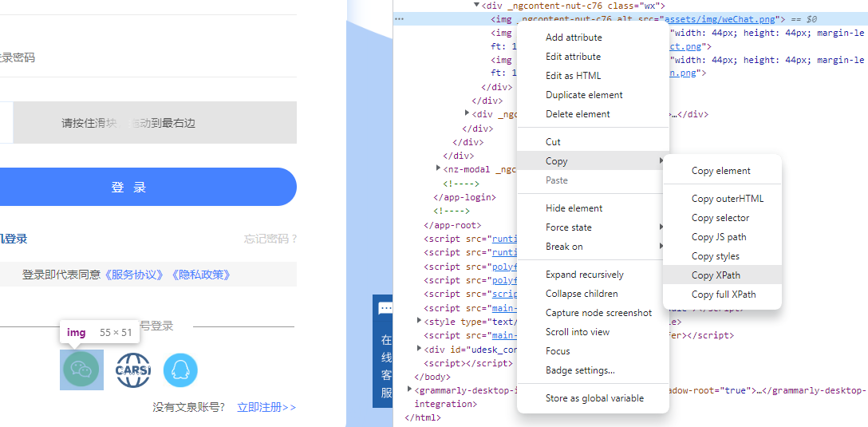
Task: Open the 《隐私政策》 link
Action: coord(199,275)
